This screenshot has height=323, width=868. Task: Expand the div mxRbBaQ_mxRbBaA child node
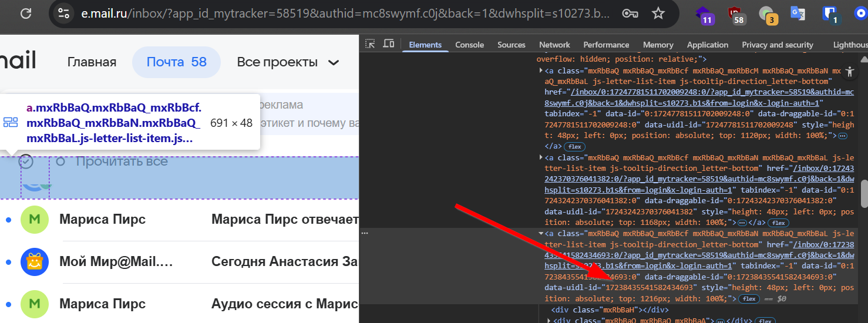[549, 321]
